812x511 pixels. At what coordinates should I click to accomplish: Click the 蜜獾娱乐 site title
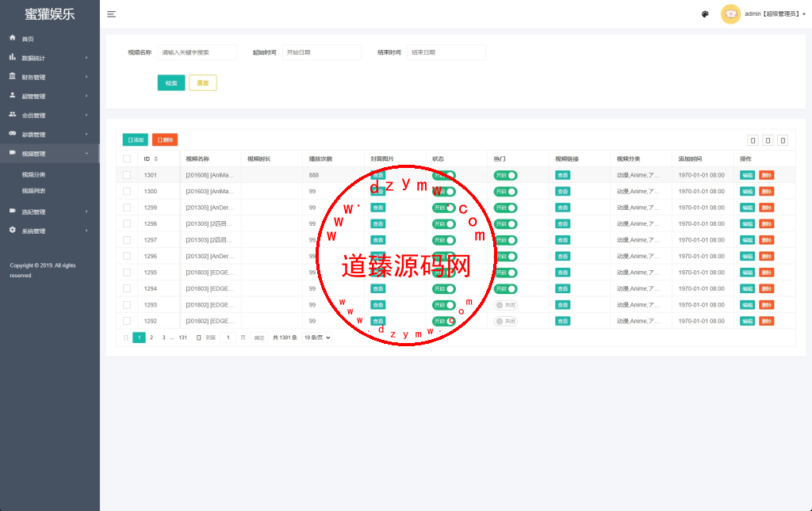pyautogui.click(x=50, y=14)
